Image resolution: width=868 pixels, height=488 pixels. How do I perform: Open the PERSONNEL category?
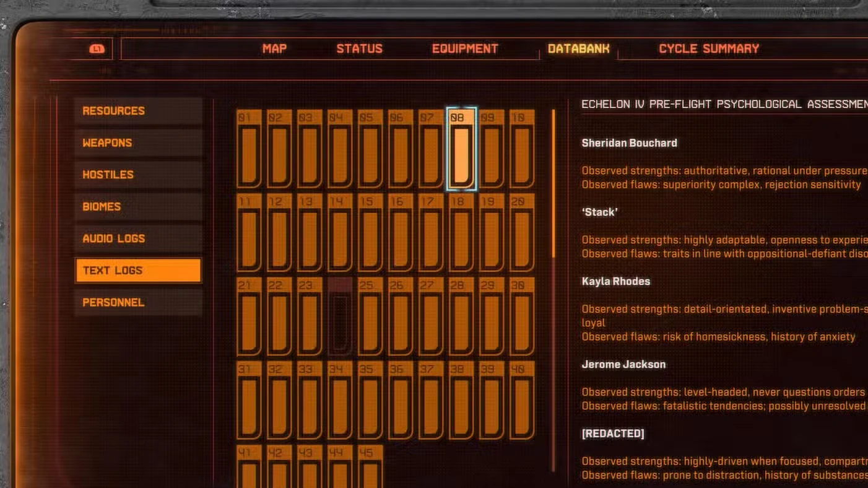click(139, 302)
